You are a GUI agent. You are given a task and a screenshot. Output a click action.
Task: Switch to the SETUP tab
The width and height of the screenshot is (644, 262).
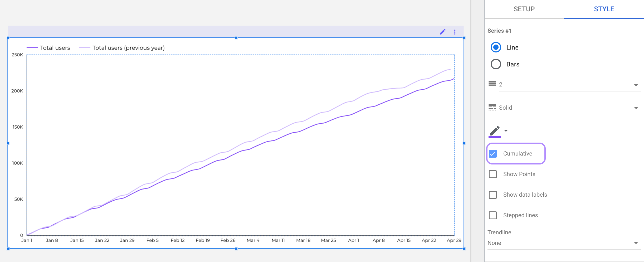(x=524, y=9)
